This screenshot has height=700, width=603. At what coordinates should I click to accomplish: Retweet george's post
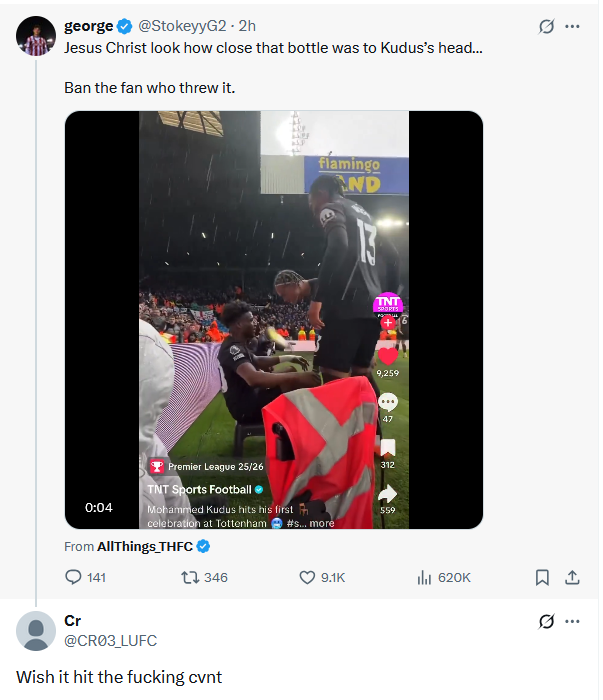188,577
